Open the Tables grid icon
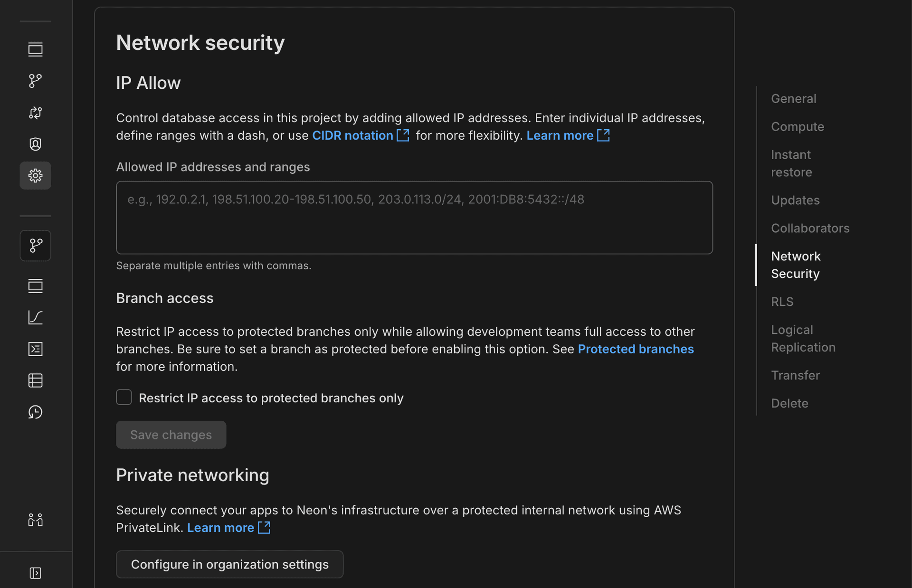This screenshot has height=588, width=912. 35,380
